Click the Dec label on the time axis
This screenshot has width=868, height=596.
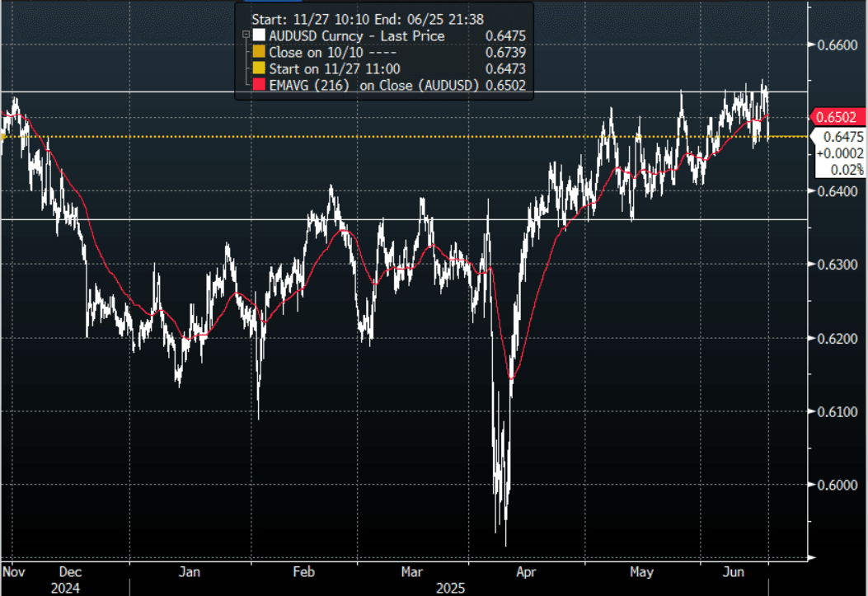(x=70, y=571)
